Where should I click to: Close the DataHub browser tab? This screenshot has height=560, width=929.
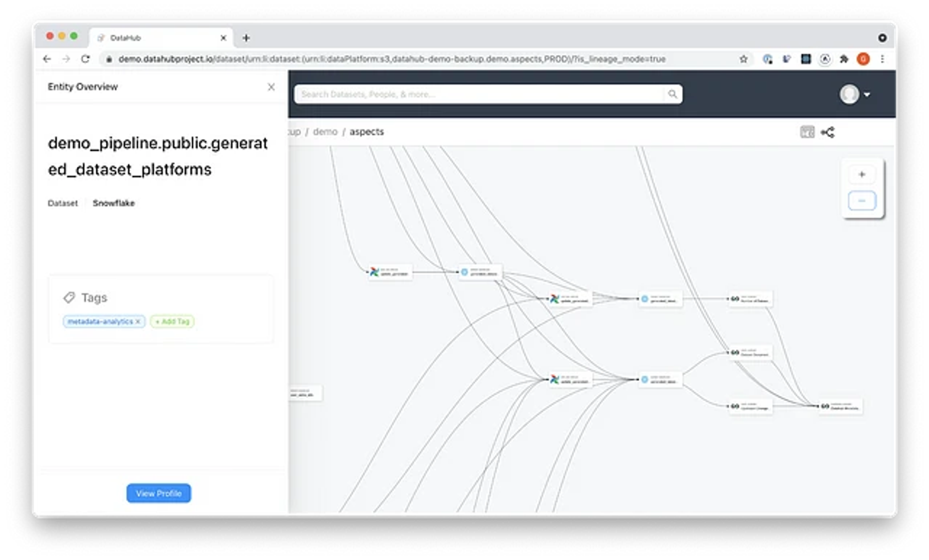(224, 38)
